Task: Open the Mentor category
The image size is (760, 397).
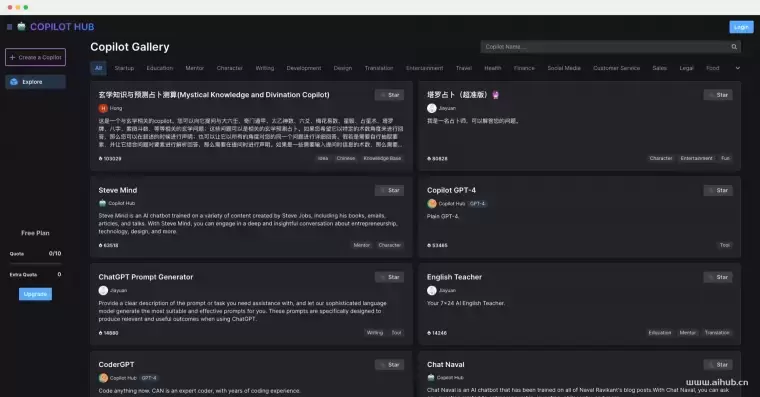Action: tap(194, 68)
